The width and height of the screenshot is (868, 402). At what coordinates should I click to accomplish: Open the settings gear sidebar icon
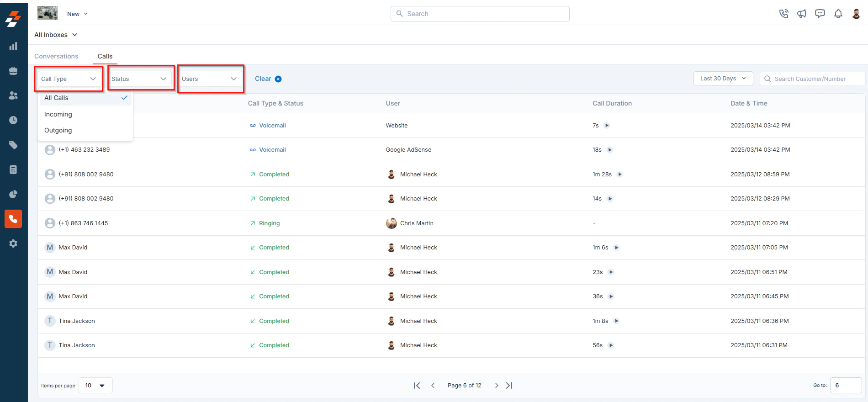click(13, 243)
